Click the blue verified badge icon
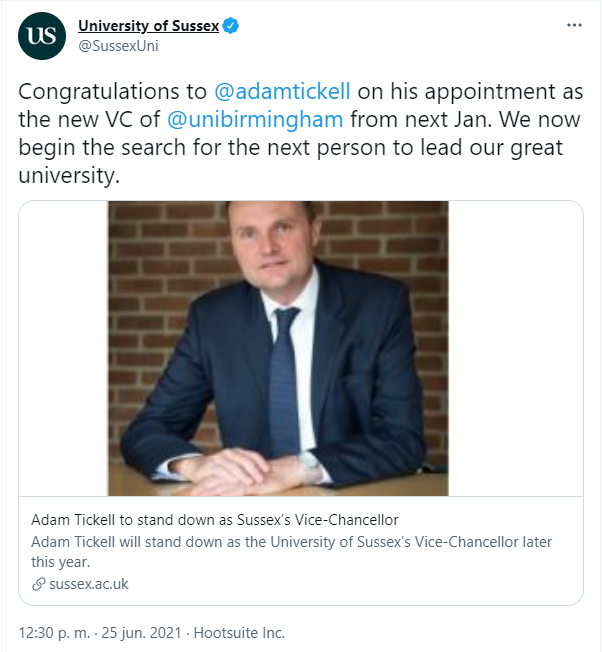The image size is (602, 652). 230,26
